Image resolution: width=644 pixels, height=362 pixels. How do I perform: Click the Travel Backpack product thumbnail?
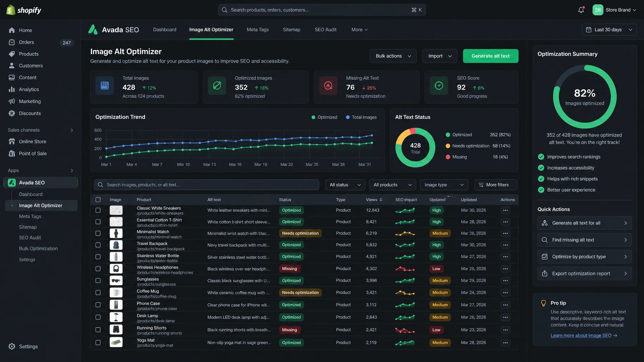[116, 245]
